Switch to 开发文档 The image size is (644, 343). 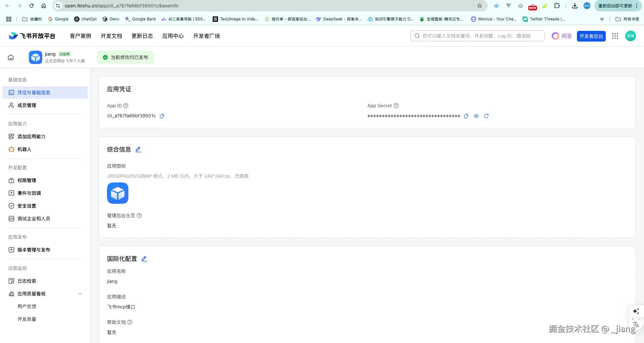point(111,36)
